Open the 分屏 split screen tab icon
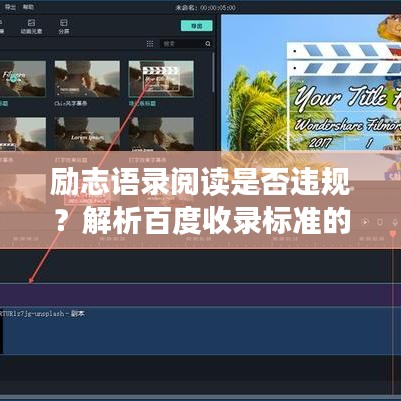Screen dimensions: 401x401 pyautogui.click(x=63, y=26)
